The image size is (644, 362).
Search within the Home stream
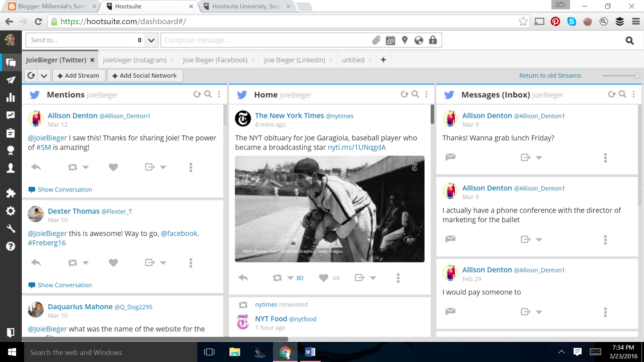[415, 94]
